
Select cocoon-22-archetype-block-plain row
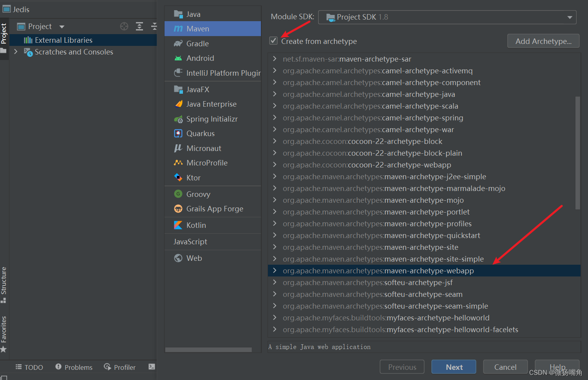pyautogui.click(x=424, y=153)
